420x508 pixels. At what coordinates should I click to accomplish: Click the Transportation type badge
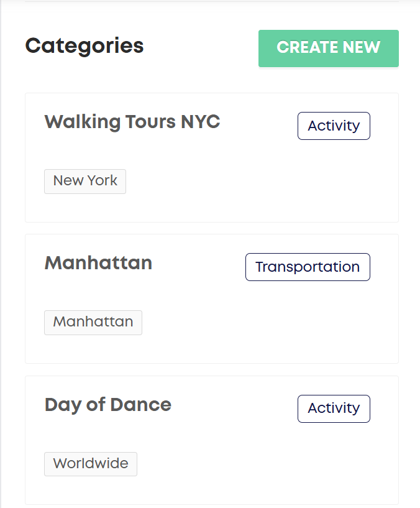308,267
